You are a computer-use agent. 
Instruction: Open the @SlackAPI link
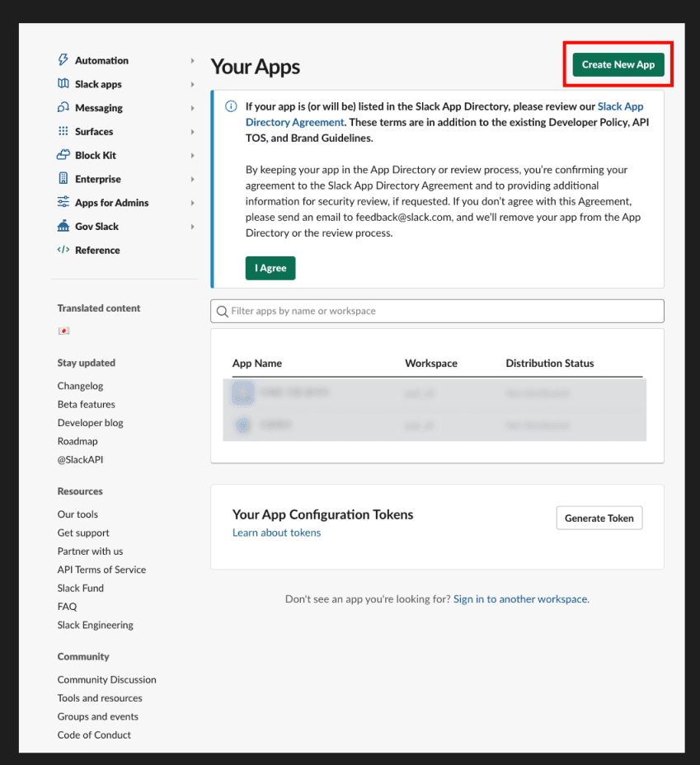pyautogui.click(x=81, y=460)
